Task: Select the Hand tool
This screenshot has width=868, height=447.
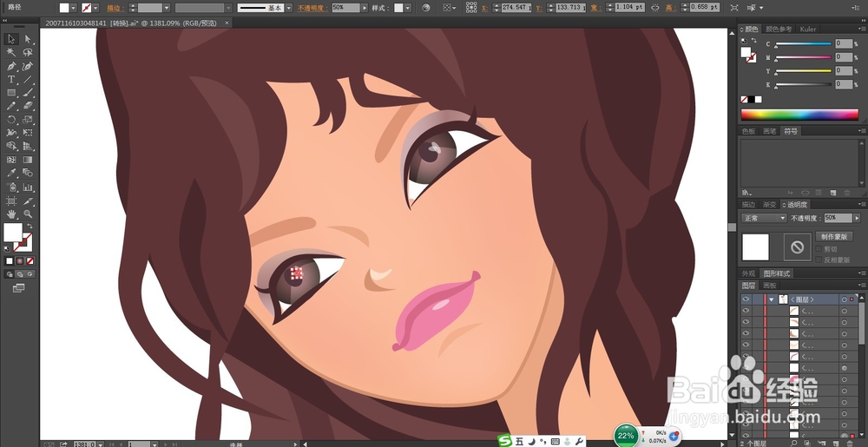Action: click(x=11, y=214)
